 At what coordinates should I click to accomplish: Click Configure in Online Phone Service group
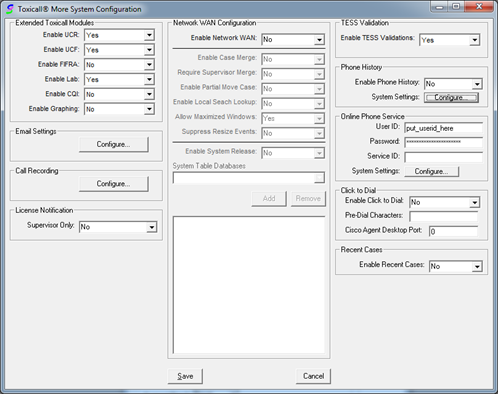coord(432,171)
